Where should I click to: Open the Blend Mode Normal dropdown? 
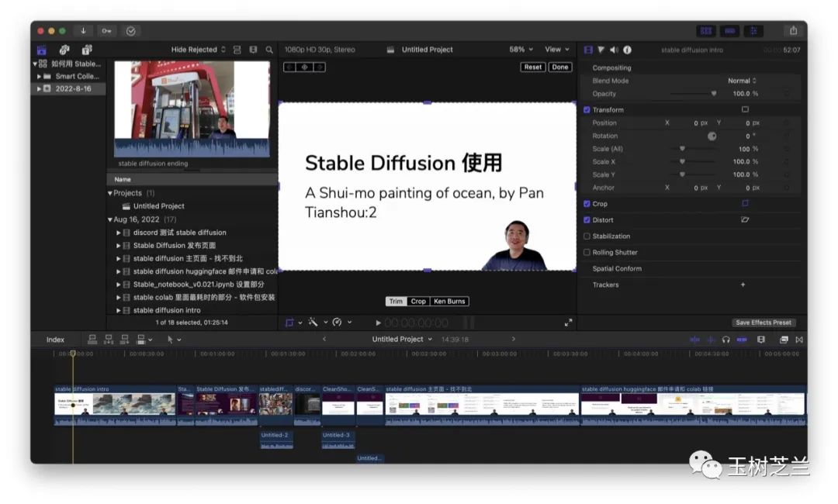(742, 81)
